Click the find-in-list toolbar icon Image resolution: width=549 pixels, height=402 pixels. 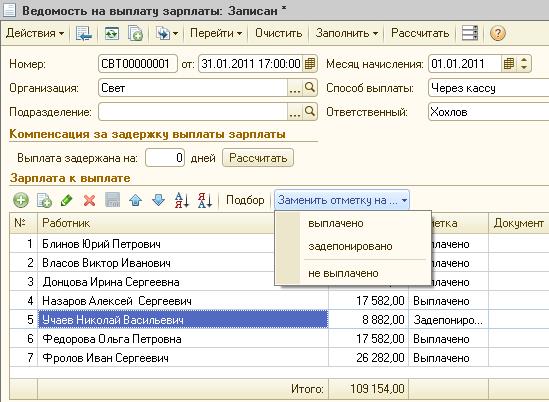point(84,34)
